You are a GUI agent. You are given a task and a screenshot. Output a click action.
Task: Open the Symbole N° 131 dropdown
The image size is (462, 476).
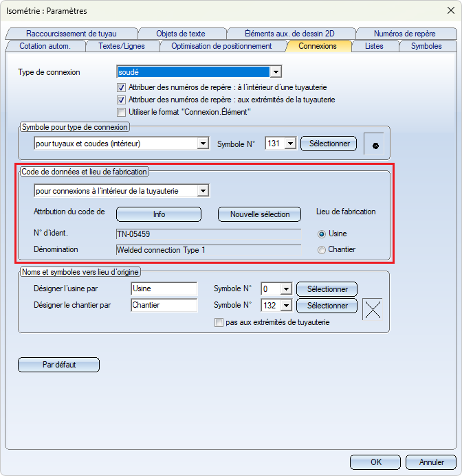click(x=290, y=144)
